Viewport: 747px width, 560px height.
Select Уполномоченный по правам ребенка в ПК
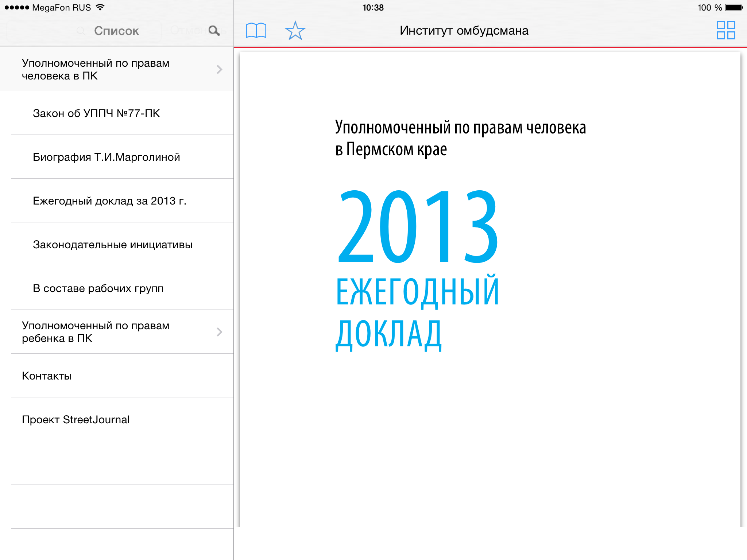click(x=96, y=332)
